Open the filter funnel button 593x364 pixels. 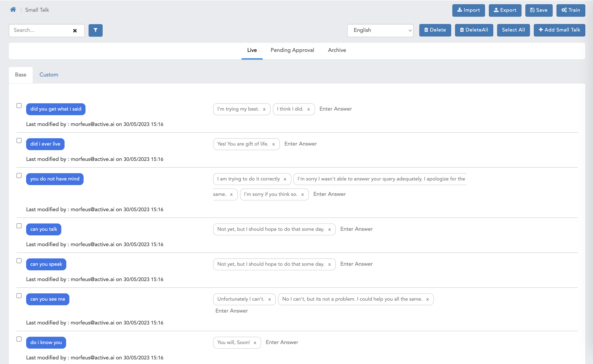(96, 30)
